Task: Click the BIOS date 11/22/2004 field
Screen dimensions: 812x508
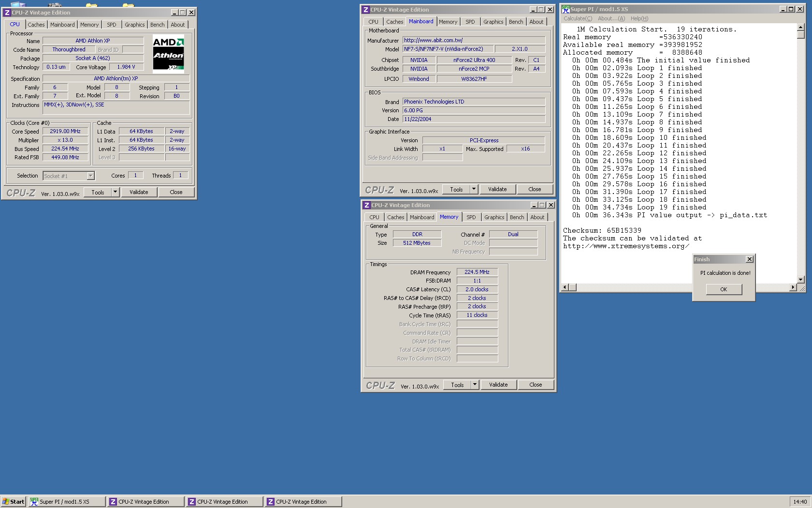Action: [474, 119]
